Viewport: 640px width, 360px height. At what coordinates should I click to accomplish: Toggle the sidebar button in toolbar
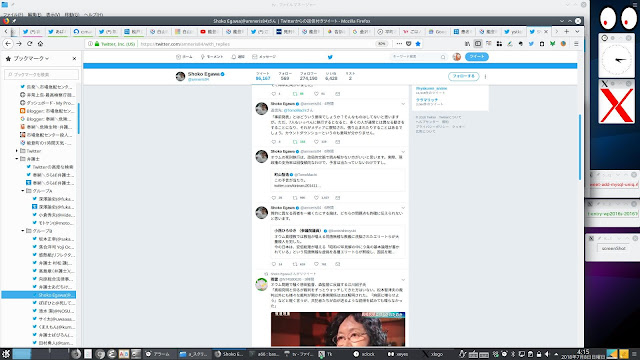point(478,44)
